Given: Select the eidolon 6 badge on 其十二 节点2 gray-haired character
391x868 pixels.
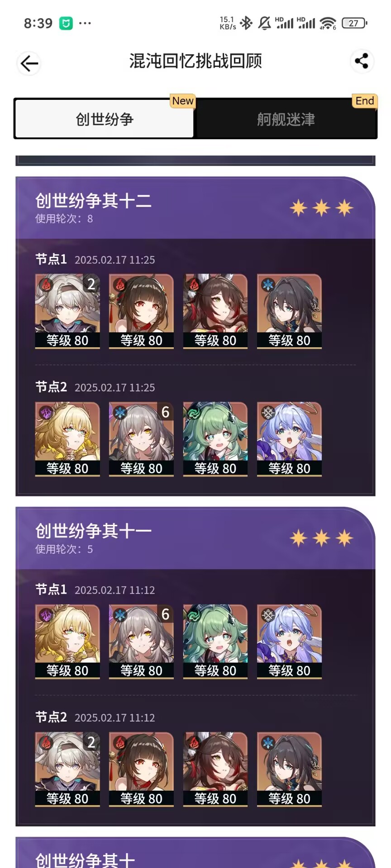Looking at the screenshot, I should (x=165, y=412).
